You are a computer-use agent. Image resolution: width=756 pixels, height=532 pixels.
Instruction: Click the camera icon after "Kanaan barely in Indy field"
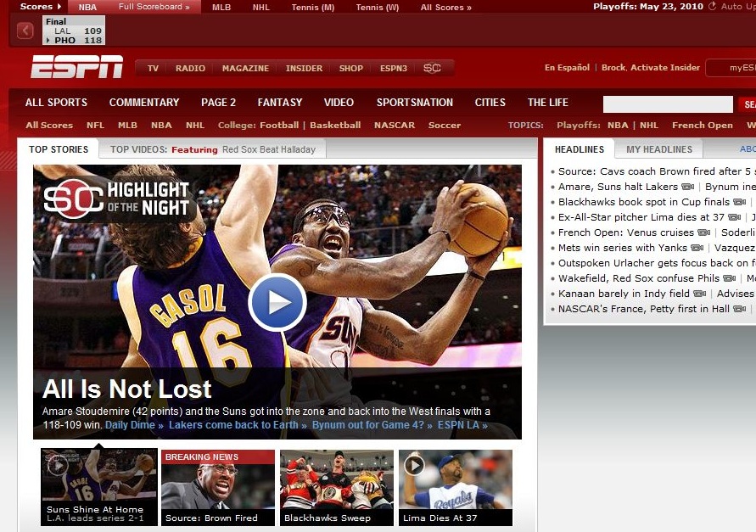(x=699, y=294)
